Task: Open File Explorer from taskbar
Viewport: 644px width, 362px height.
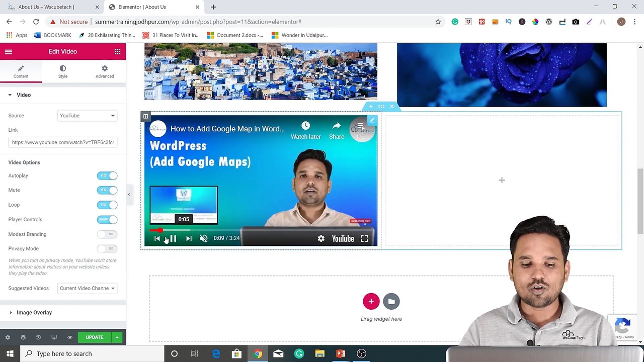Action: click(319, 354)
